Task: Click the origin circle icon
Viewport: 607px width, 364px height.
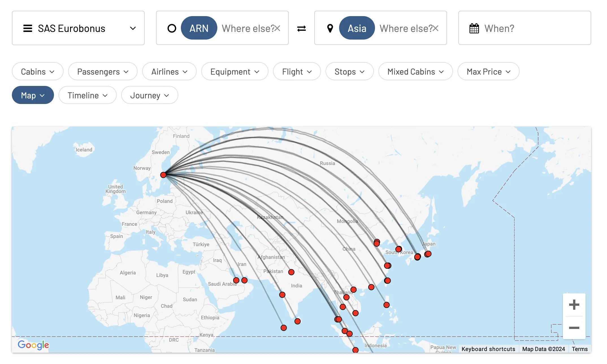Action: click(172, 28)
